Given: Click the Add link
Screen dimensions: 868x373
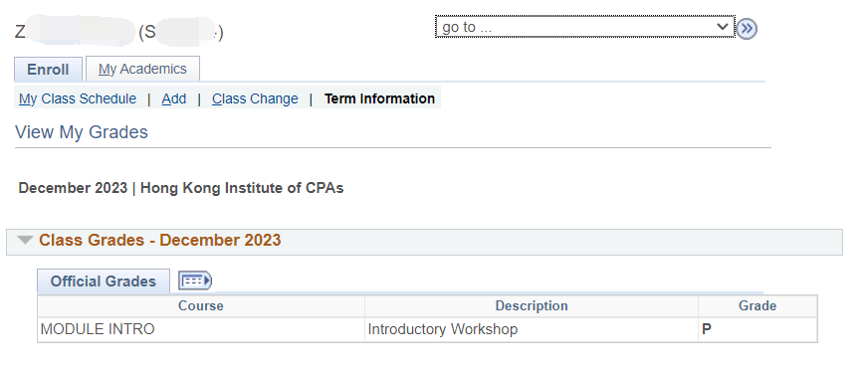Looking at the screenshot, I should coord(174,98).
